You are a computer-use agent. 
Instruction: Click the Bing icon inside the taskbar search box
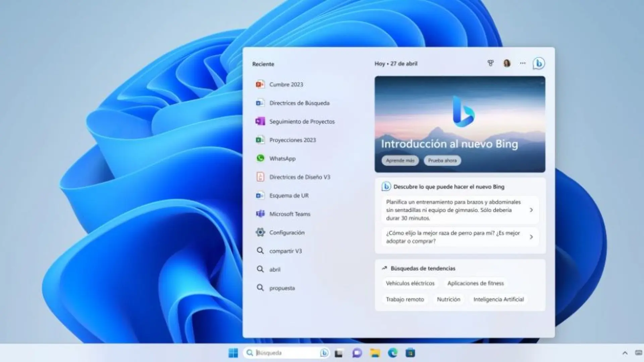323,353
